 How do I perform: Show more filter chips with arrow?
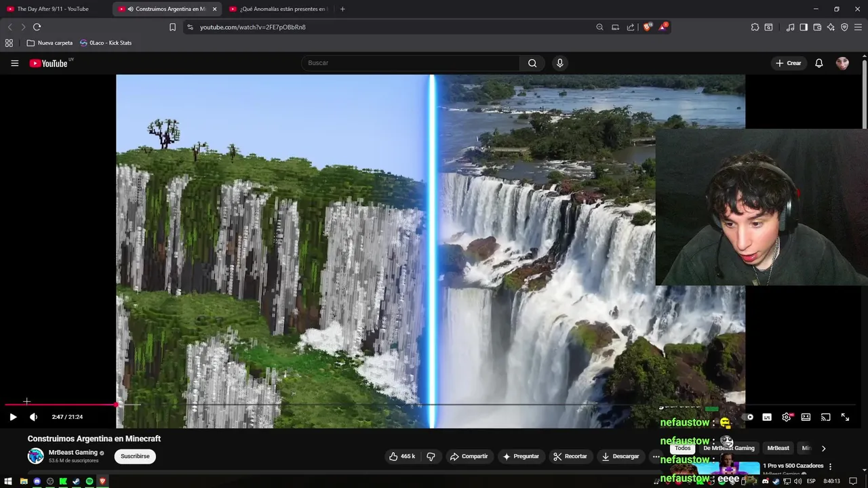click(x=823, y=448)
